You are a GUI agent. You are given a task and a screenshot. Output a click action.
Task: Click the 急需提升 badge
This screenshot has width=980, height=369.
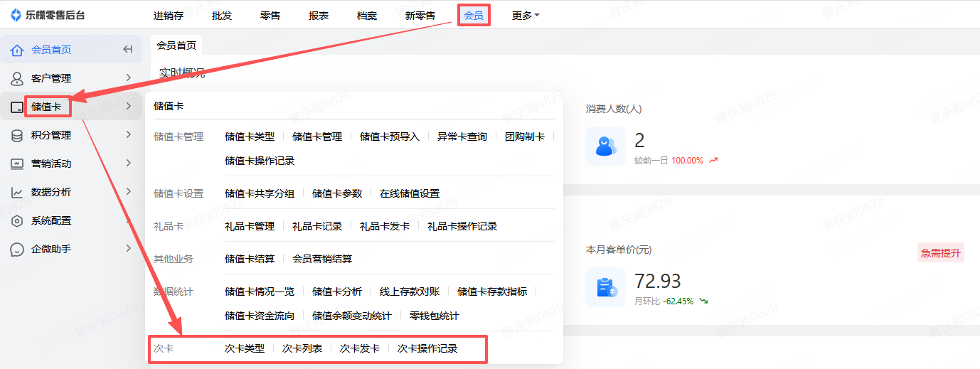pyautogui.click(x=941, y=253)
